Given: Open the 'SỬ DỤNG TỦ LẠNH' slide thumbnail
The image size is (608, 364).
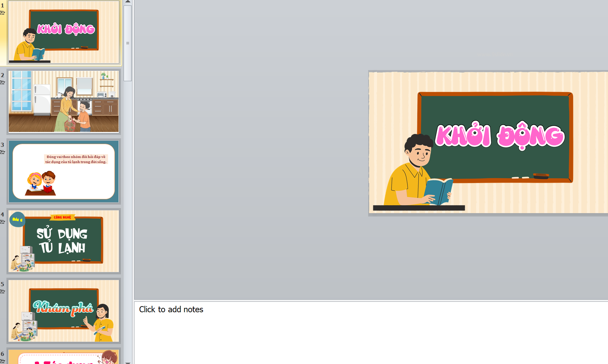Looking at the screenshot, I should pyautogui.click(x=64, y=241).
